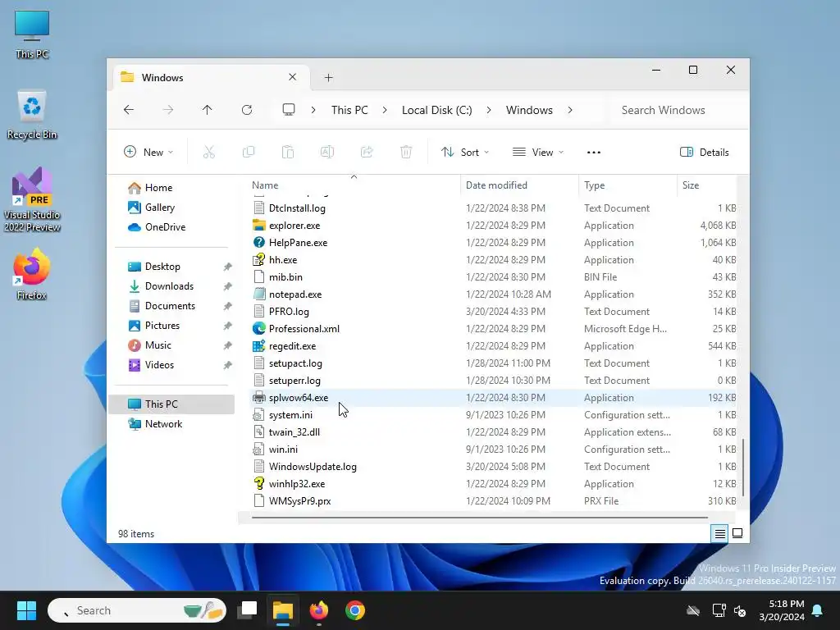Image resolution: width=840 pixels, height=630 pixels.
Task: Click the pin beside Documents
Action: coord(228,306)
